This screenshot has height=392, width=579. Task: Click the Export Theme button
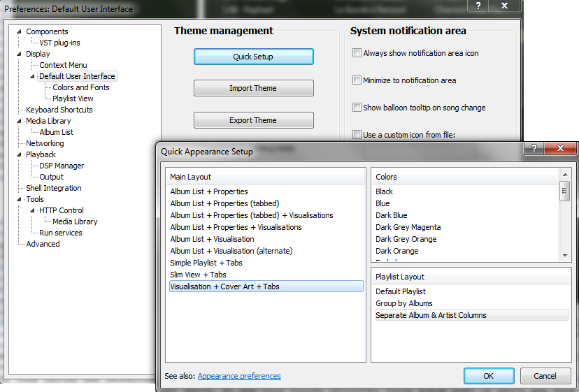[x=253, y=120]
